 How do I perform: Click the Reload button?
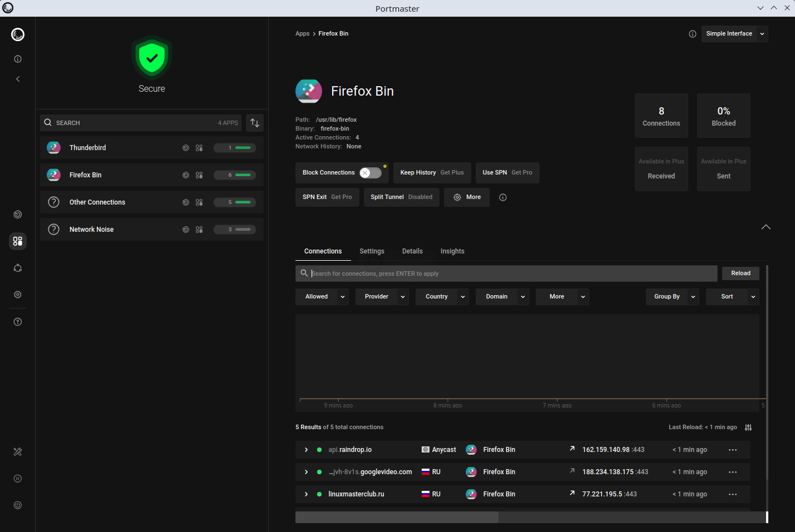[740, 274]
